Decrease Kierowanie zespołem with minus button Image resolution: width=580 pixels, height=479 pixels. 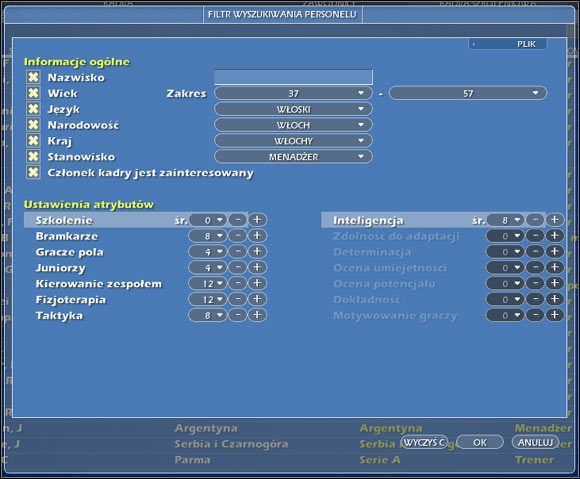tap(237, 284)
